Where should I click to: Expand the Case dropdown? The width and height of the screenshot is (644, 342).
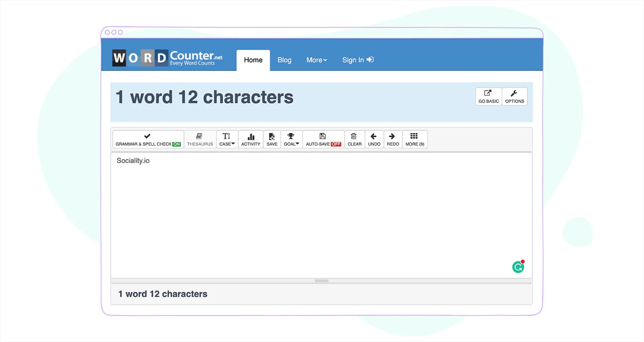[227, 139]
